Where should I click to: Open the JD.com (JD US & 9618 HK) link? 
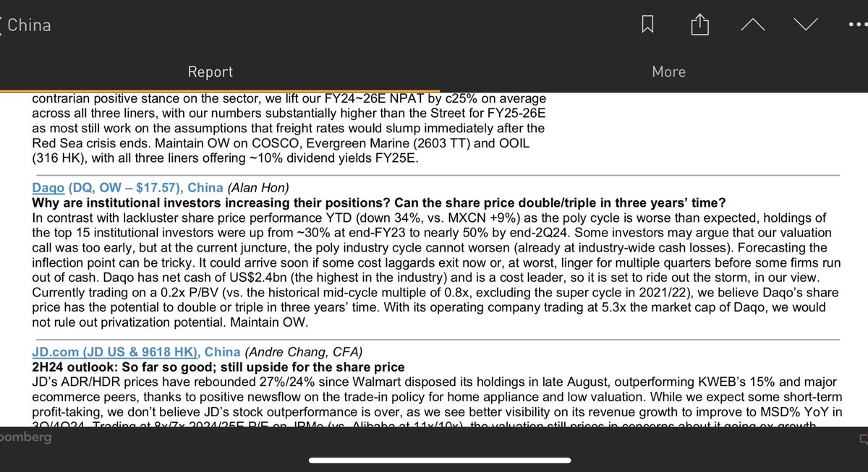[116, 352]
